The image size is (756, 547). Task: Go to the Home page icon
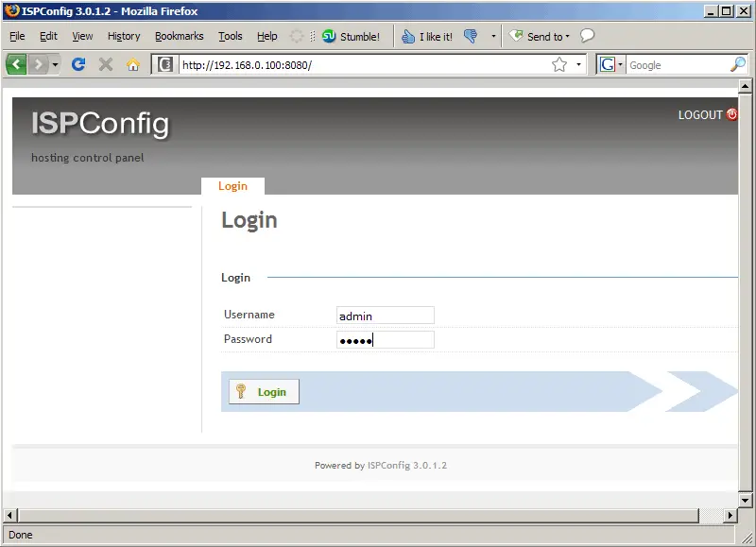(133, 64)
